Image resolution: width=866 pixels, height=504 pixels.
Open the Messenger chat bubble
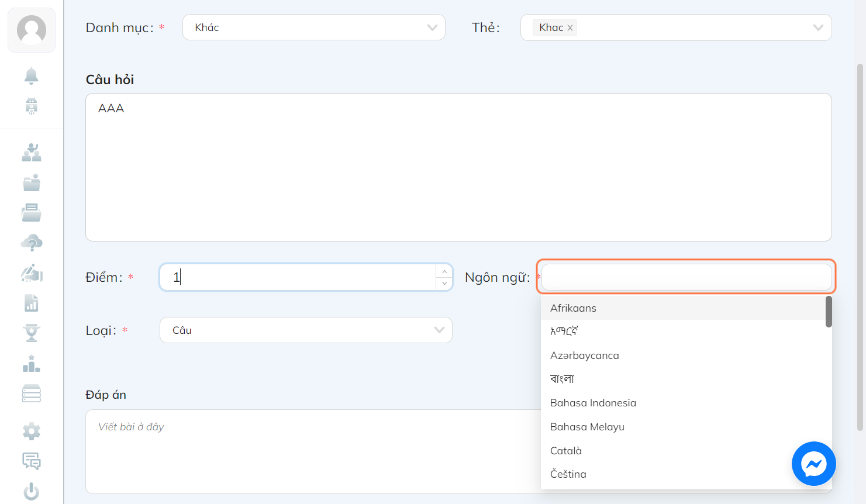(814, 464)
